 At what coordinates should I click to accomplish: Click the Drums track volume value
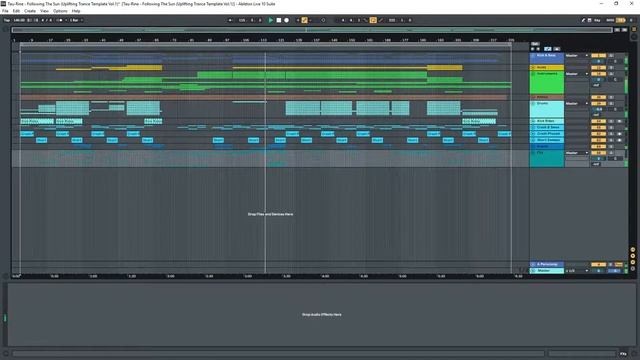pyautogui.click(x=598, y=109)
